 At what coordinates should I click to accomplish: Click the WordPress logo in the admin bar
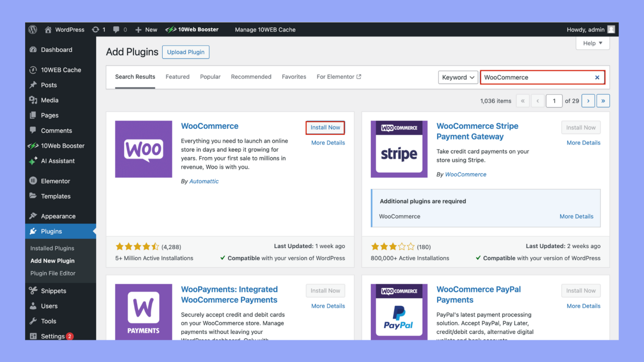(33, 29)
